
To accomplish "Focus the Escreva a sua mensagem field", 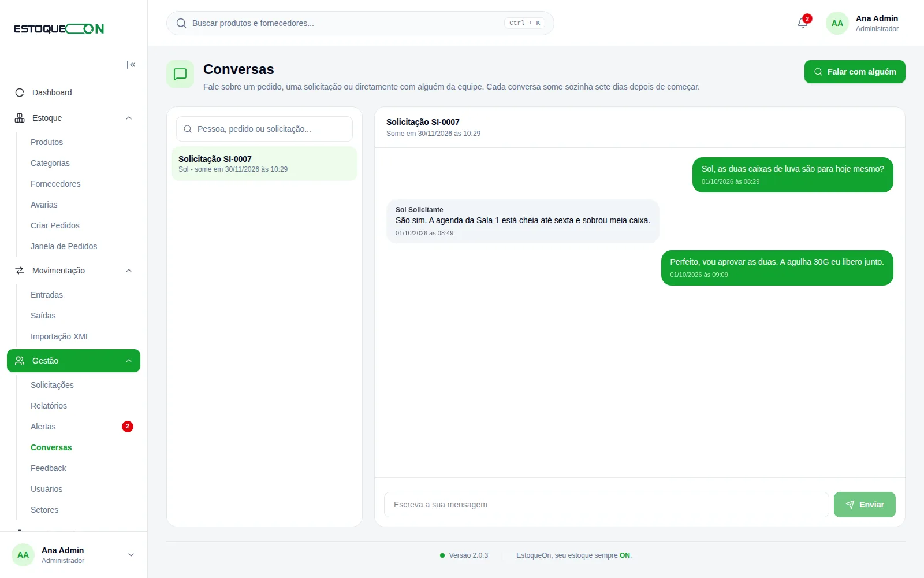I will (606, 505).
